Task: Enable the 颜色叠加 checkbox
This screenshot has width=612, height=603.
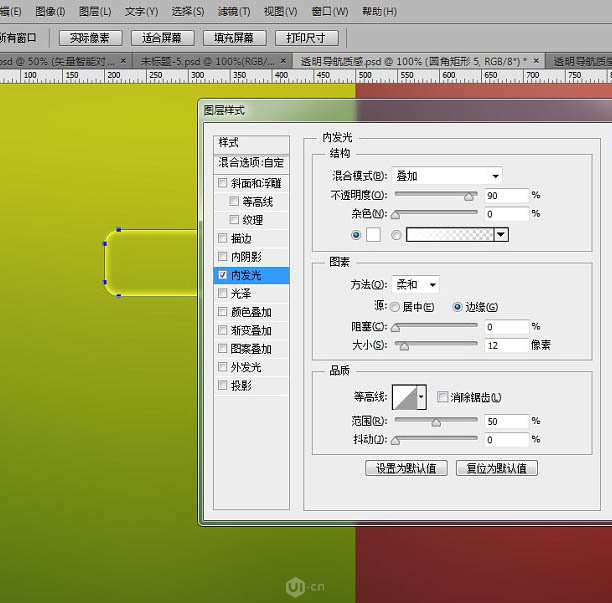Action: click(x=222, y=311)
